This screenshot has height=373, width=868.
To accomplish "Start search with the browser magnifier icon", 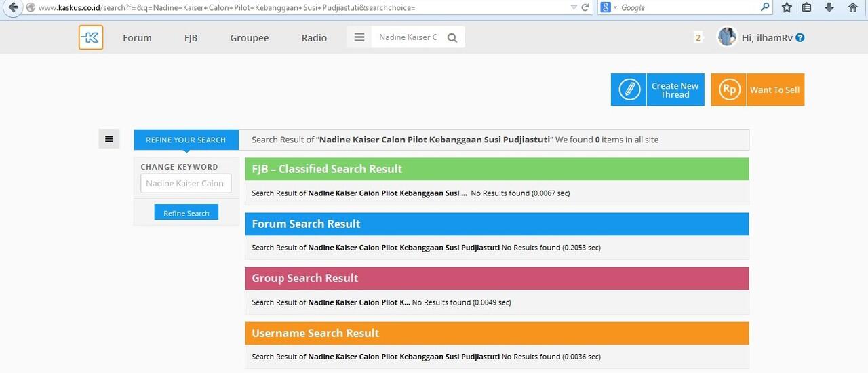I will pos(766,7).
